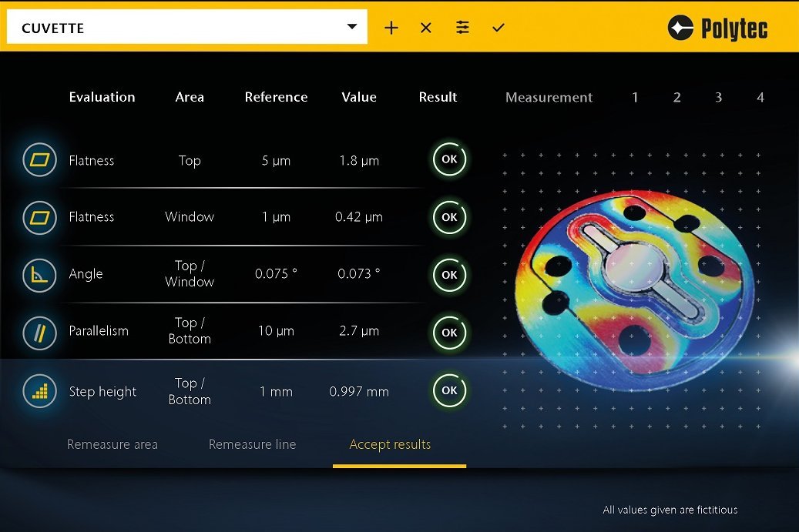
Task: Click the colored cuvette height map image
Action: (632, 289)
